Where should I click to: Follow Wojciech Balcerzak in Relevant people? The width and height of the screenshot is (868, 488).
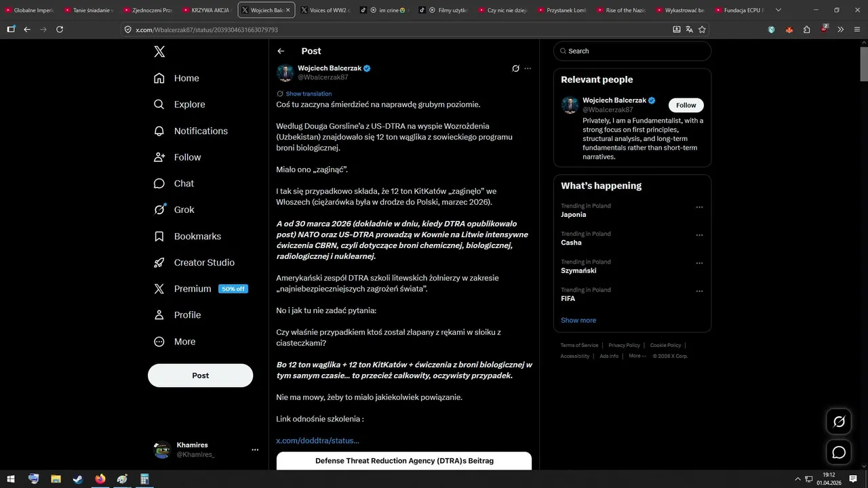(x=686, y=105)
